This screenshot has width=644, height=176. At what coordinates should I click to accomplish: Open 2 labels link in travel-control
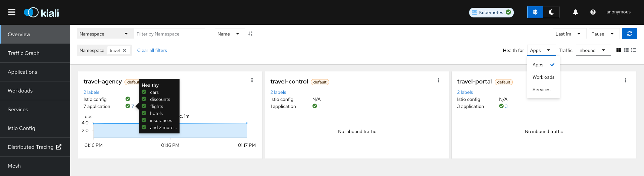click(x=278, y=93)
